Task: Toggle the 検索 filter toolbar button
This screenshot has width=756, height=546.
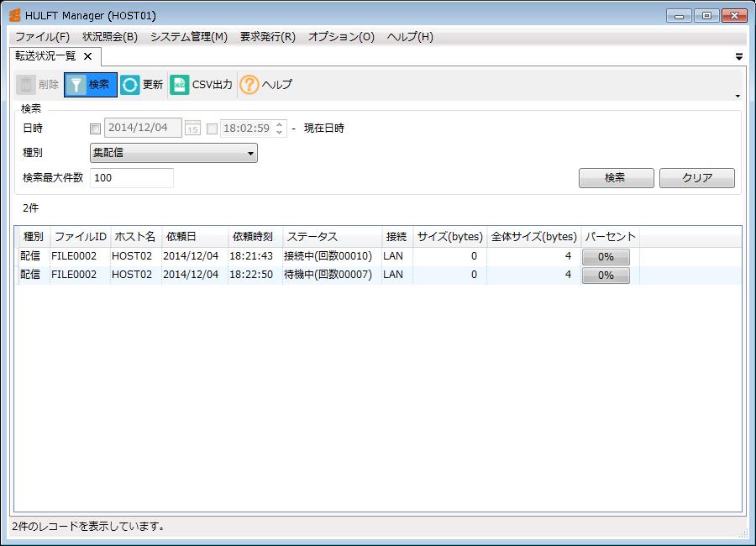Action: click(91, 85)
